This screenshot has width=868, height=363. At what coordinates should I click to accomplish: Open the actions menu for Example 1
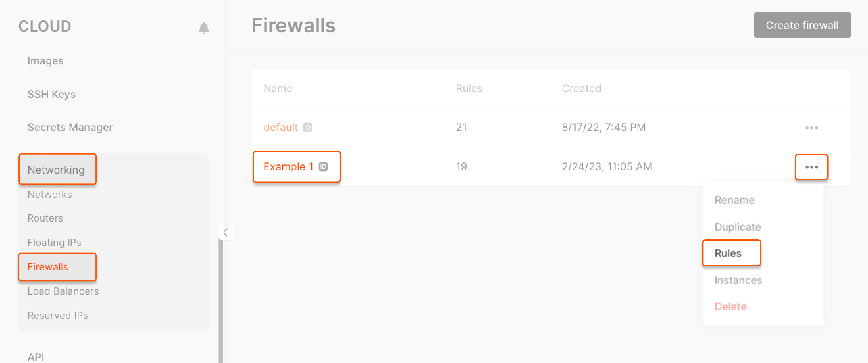pyautogui.click(x=811, y=167)
